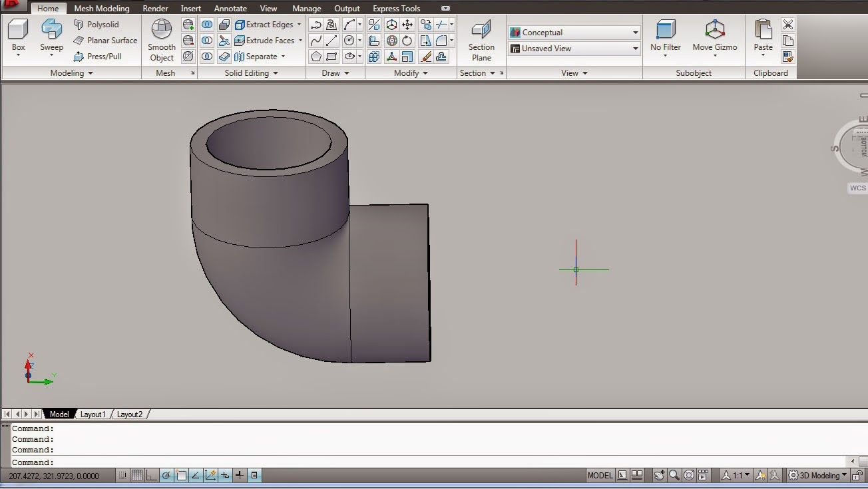Expand the Modify panel
The width and height of the screenshot is (868, 489).
(x=411, y=73)
